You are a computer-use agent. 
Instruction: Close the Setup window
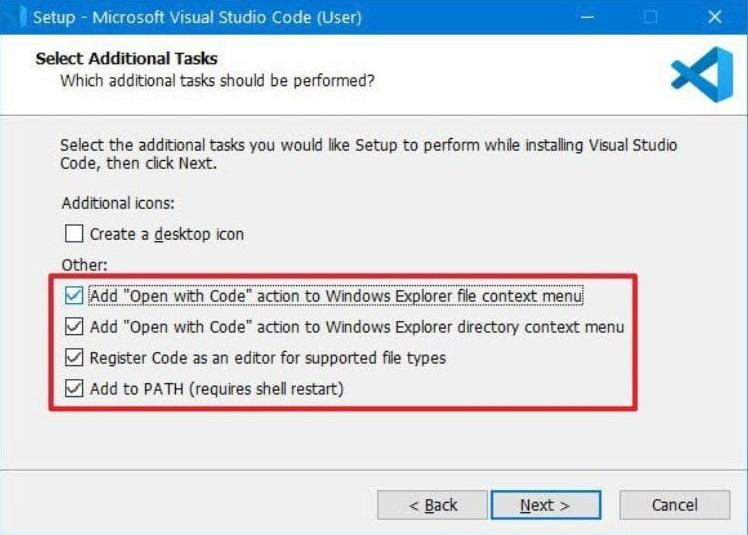pyautogui.click(x=715, y=17)
